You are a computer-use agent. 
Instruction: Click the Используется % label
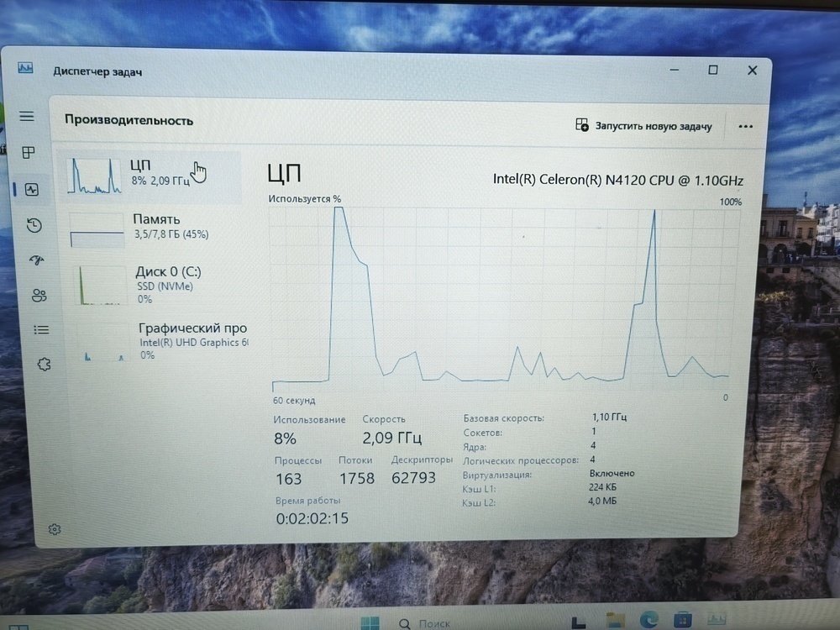point(304,199)
